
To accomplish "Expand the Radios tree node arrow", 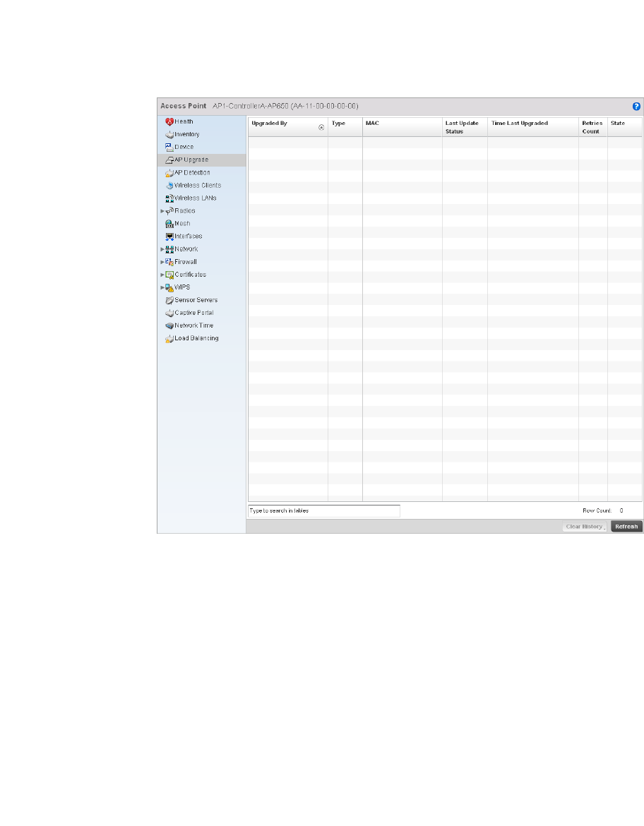I will click(x=162, y=211).
